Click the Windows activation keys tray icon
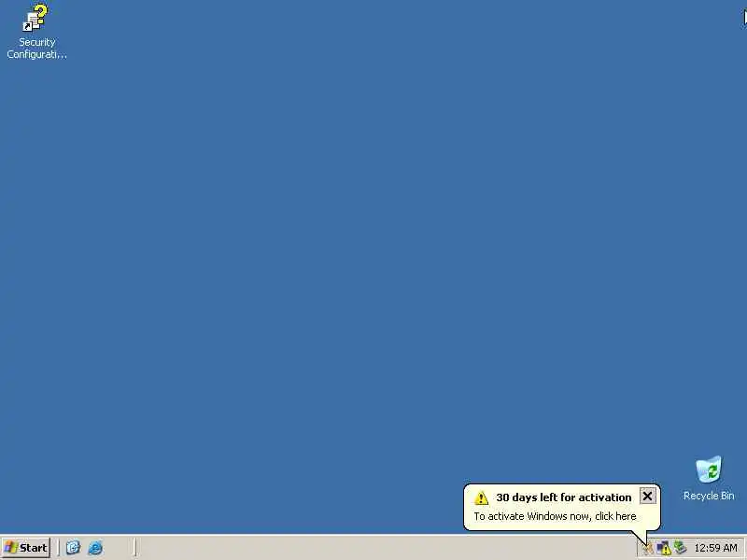 647,548
